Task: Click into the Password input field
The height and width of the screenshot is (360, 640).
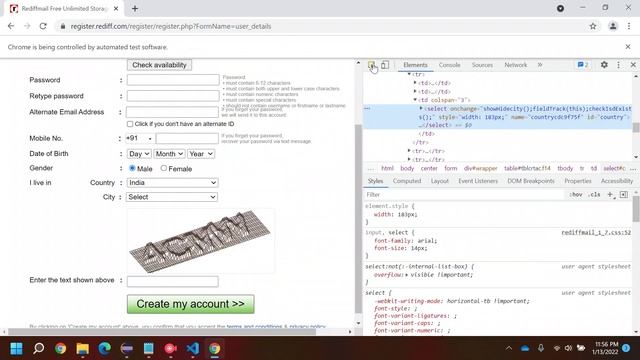Action: point(173,80)
